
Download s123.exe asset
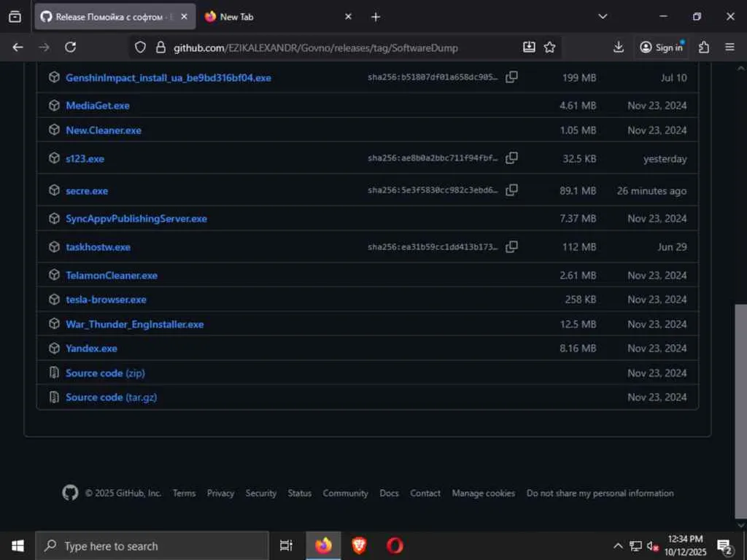coord(85,158)
